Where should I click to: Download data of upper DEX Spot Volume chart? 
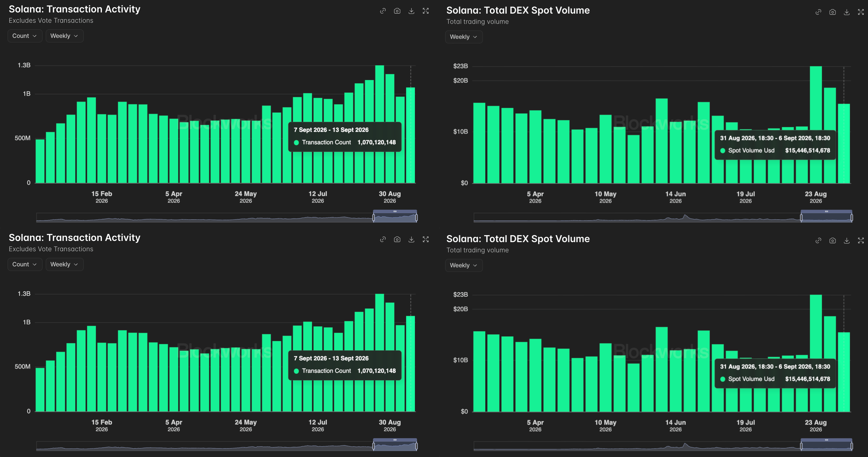point(847,12)
